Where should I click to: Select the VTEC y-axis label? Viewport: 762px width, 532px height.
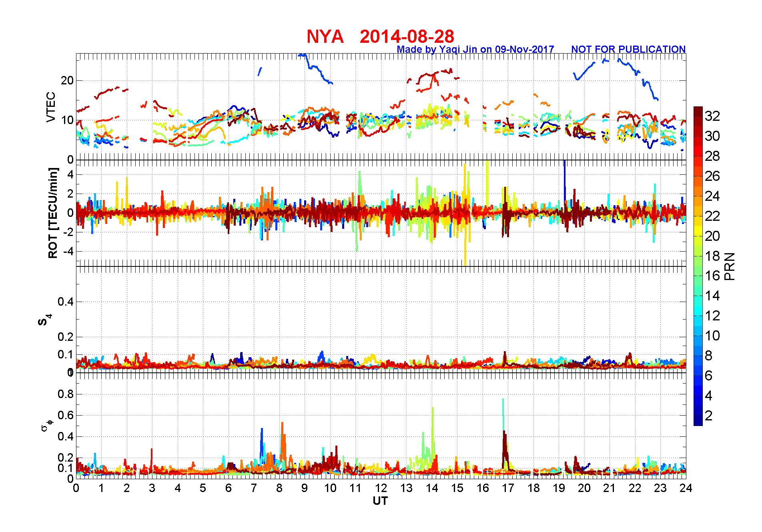[x=51, y=107]
